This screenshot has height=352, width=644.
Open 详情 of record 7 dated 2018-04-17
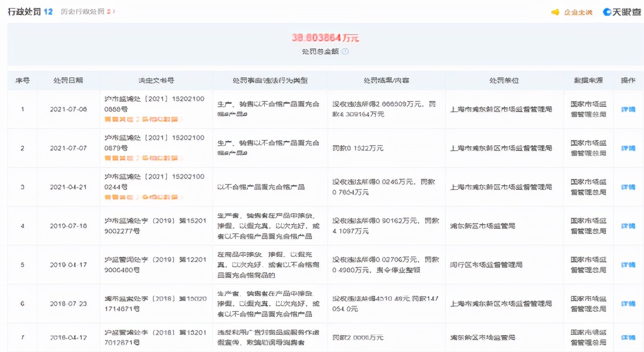point(629,338)
